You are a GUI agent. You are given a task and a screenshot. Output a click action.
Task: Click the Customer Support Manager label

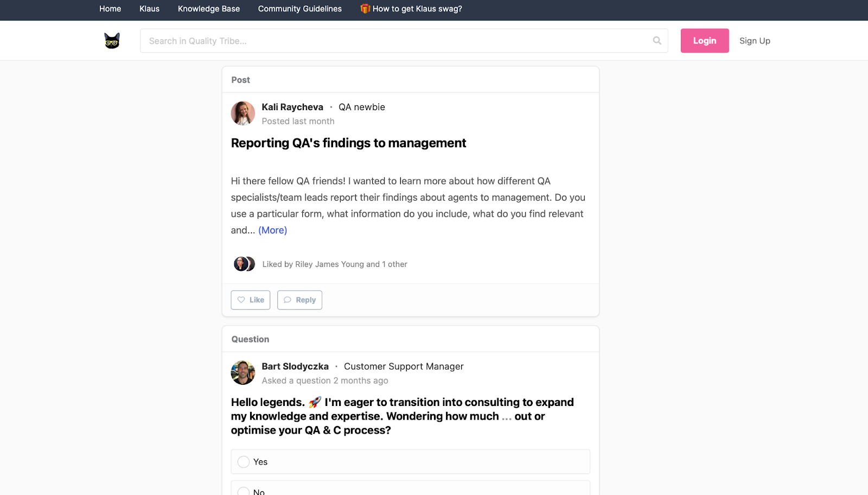click(404, 366)
